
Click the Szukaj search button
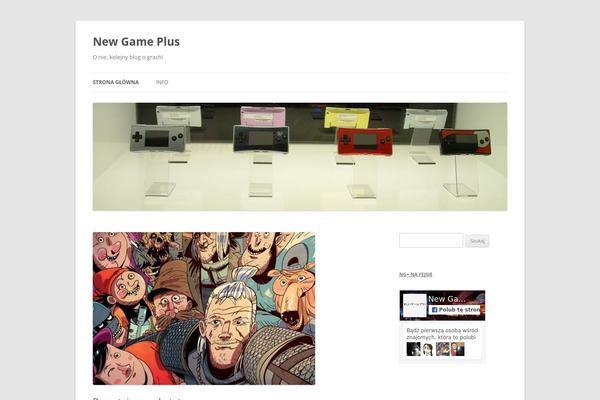pos(477,241)
